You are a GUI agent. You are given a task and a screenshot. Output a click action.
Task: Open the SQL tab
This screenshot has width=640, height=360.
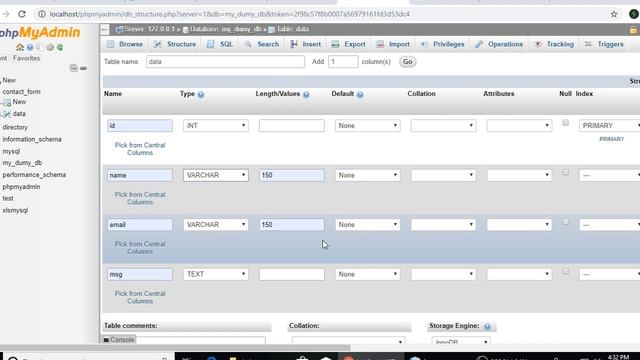coord(220,44)
